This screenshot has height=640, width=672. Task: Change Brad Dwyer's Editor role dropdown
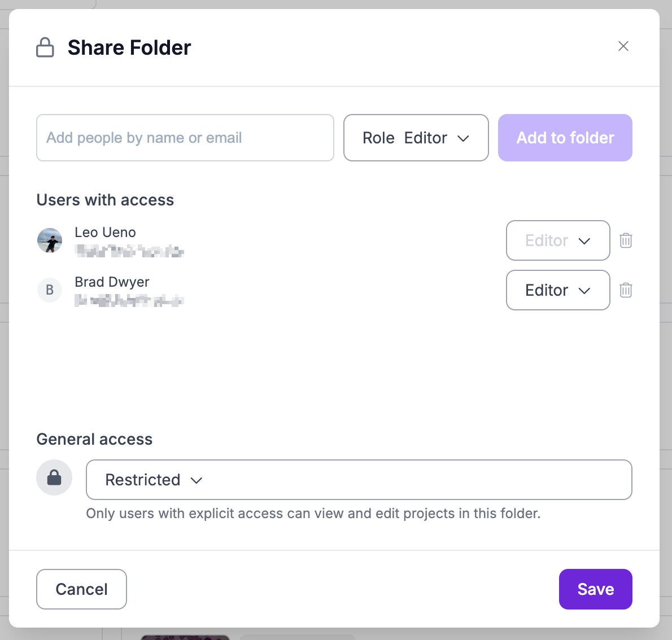pos(558,290)
